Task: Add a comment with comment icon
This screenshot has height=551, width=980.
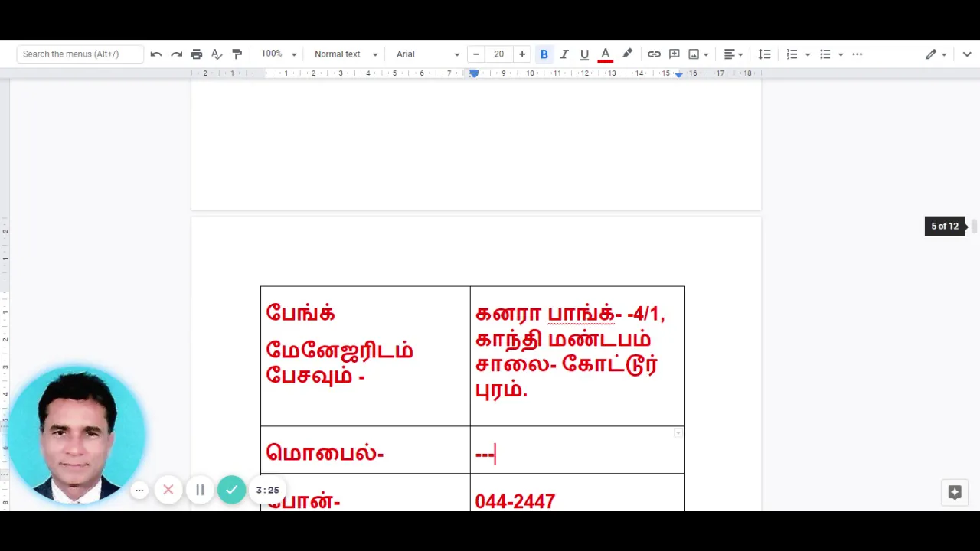Action: [675, 54]
